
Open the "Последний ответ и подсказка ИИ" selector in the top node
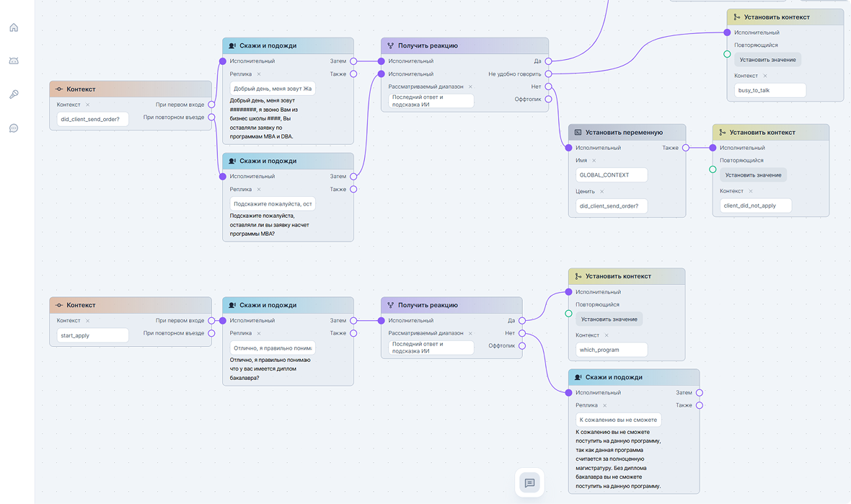pyautogui.click(x=431, y=101)
